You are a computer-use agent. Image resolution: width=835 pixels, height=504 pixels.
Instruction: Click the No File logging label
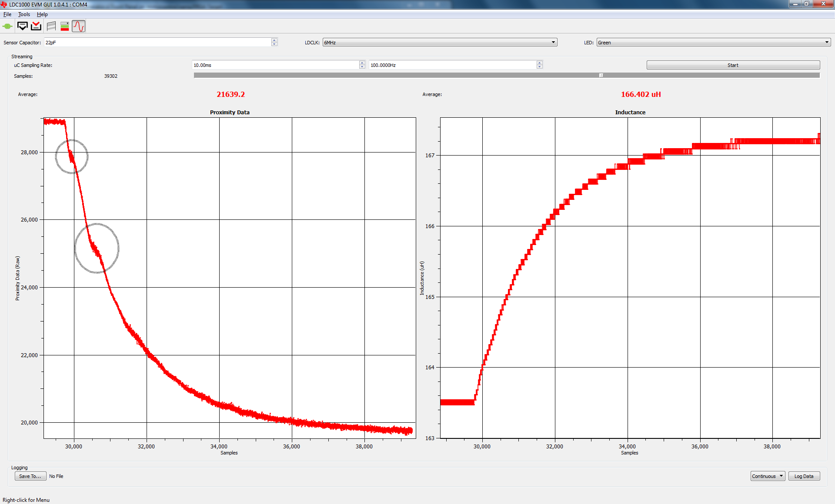coord(56,476)
